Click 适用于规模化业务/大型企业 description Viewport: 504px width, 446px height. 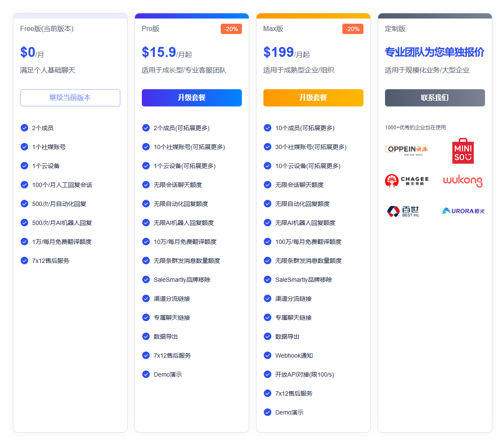[x=427, y=70]
